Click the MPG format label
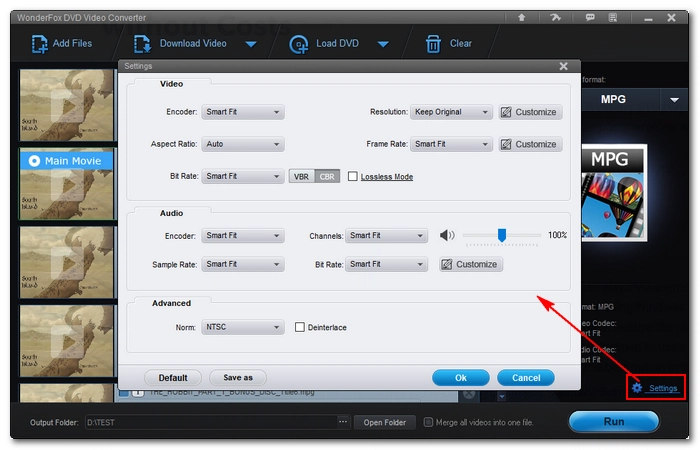The image size is (700, 450). tap(613, 100)
